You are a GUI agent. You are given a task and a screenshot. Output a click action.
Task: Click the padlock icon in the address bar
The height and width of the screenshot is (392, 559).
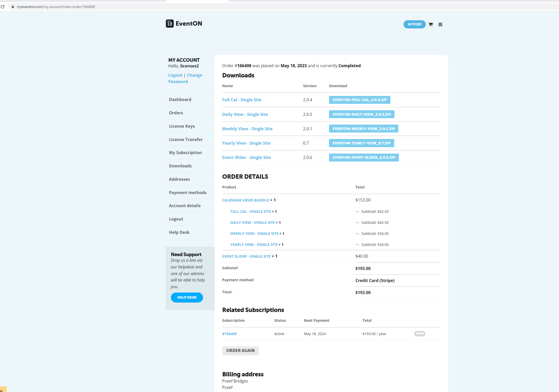(x=13, y=7)
